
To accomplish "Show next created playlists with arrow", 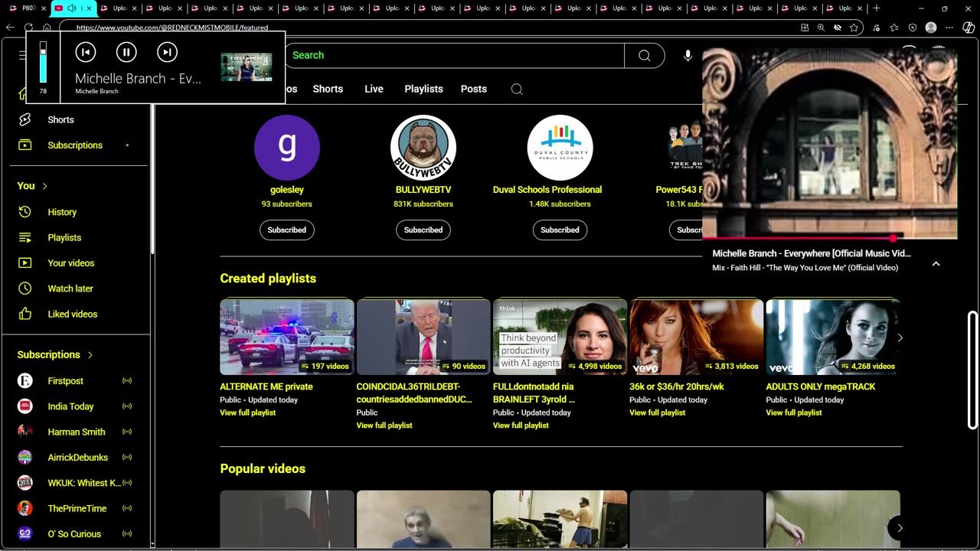I will tap(900, 337).
